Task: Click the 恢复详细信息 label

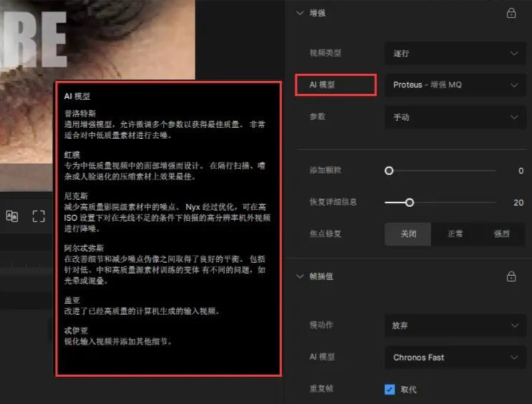Action: pyautogui.click(x=333, y=202)
